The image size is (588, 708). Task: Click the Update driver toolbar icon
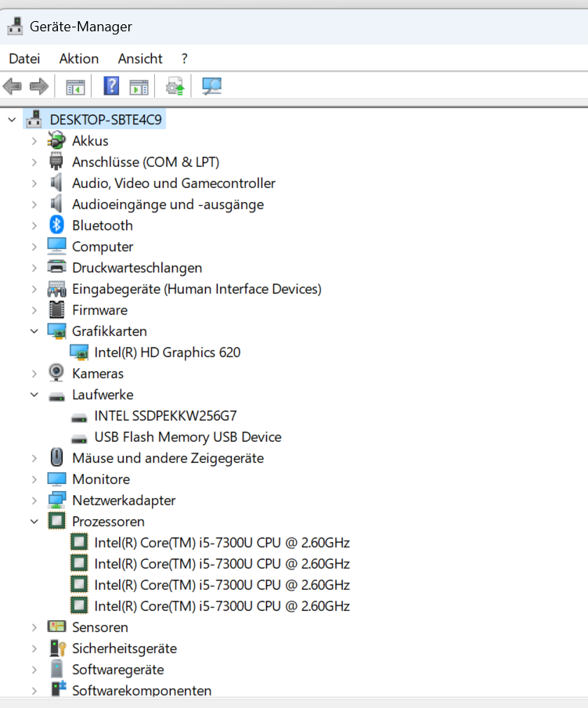[x=175, y=86]
